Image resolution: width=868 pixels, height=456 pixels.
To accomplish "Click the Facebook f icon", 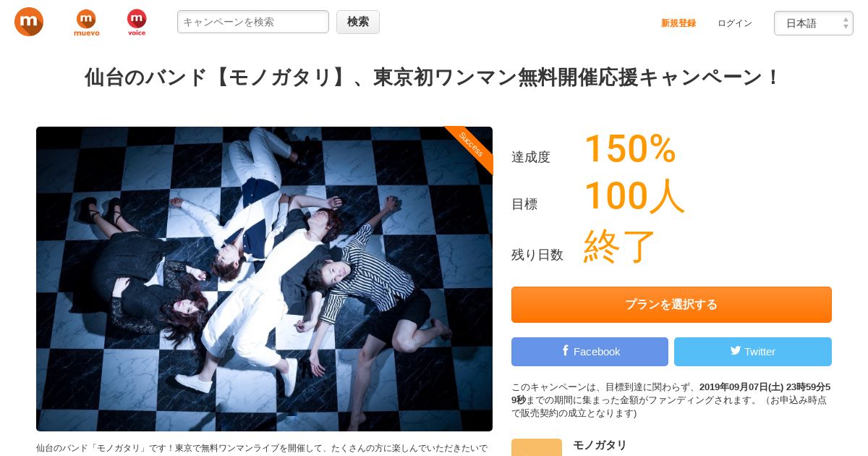I will pos(566,351).
